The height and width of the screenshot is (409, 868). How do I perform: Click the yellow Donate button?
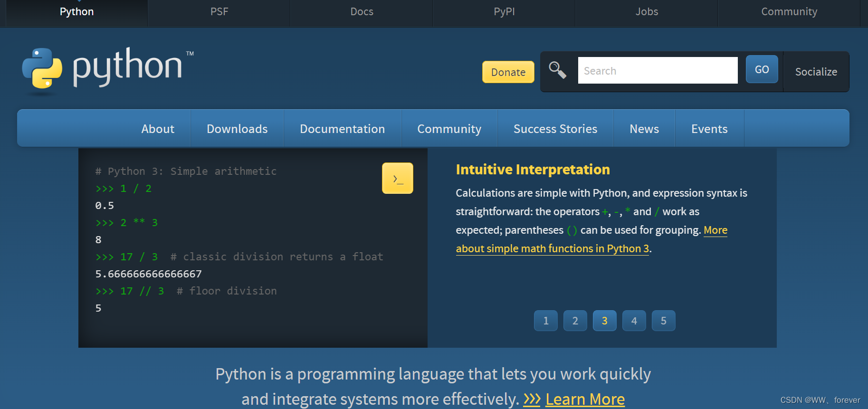tap(508, 72)
